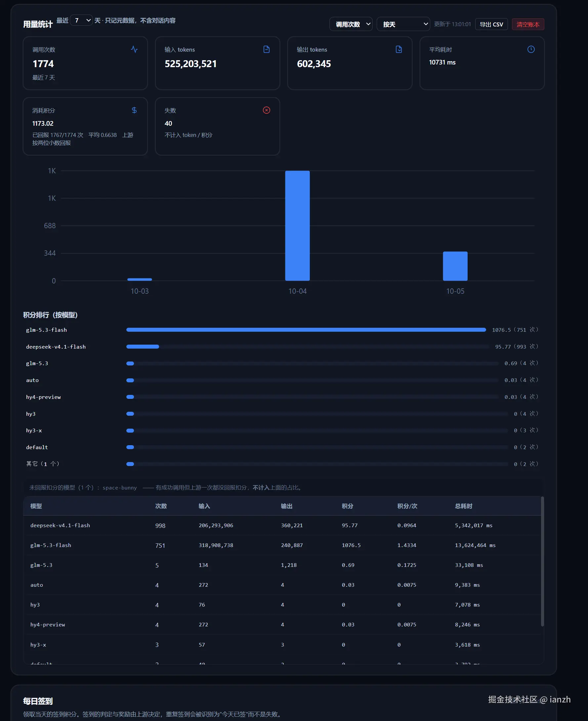Click the deepseek-v4.1-flash table row name
Image resolution: width=588 pixels, height=721 pixels.
pos(60,525)
